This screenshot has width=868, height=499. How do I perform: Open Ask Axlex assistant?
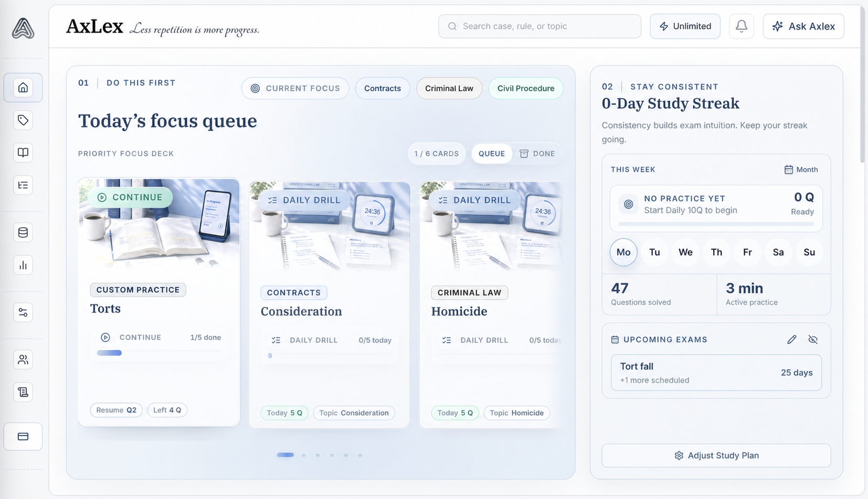[803, 26]
